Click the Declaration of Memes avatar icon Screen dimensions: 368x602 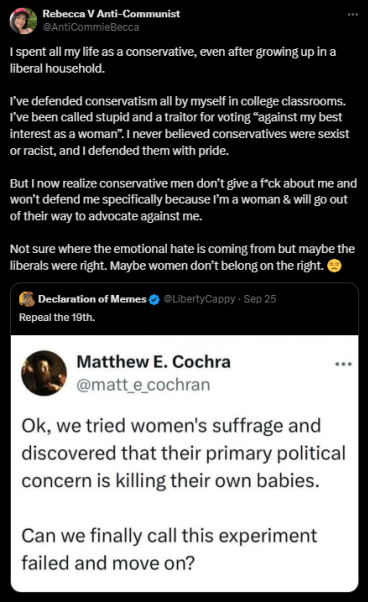pyautogui.click(x=27, y=299)
